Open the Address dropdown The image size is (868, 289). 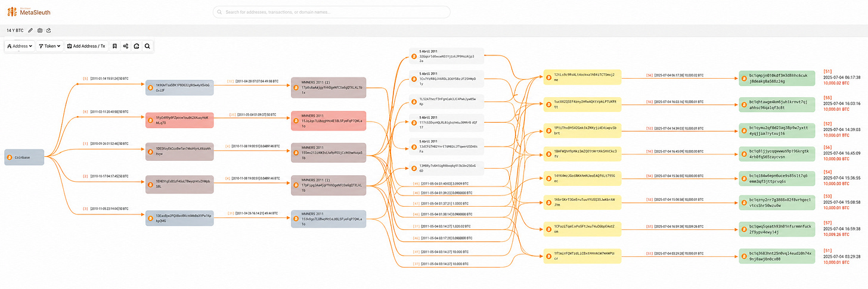click(19, 46)
